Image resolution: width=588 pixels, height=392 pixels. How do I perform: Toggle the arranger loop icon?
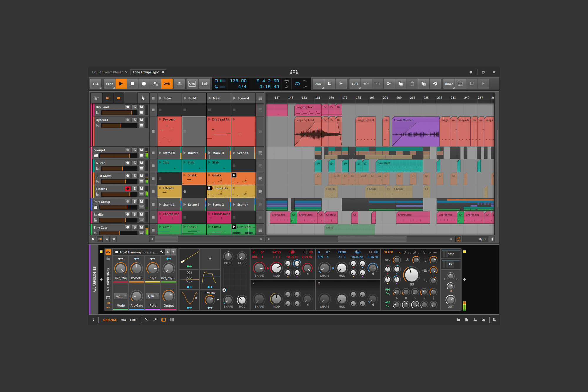point(297,84)
